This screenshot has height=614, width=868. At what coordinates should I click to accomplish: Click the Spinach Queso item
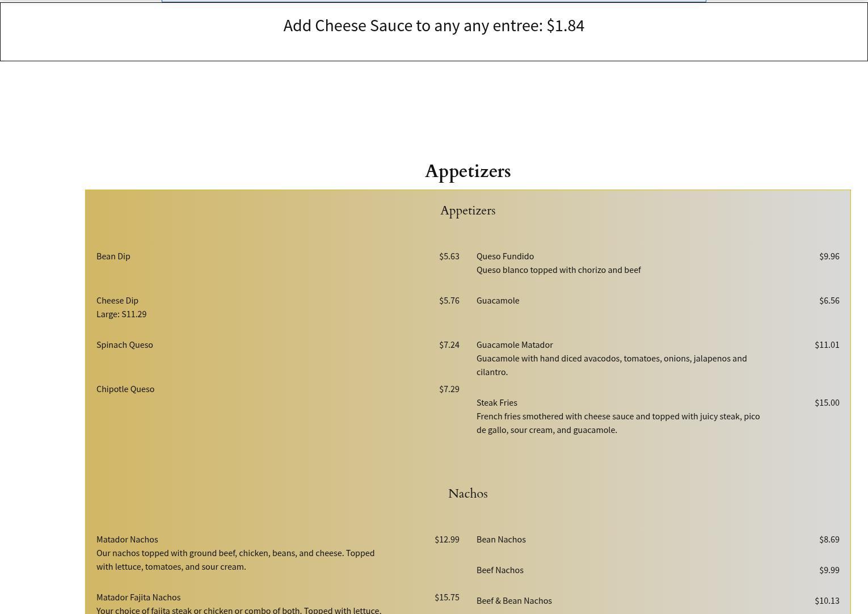[x=125, y=345]
